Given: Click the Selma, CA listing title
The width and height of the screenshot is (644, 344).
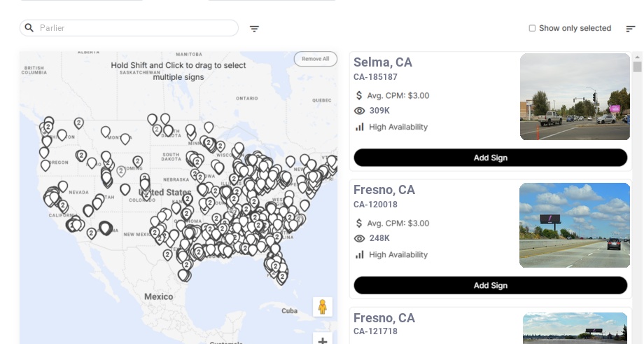Looking at the screenshot, I should click(382, 62).
